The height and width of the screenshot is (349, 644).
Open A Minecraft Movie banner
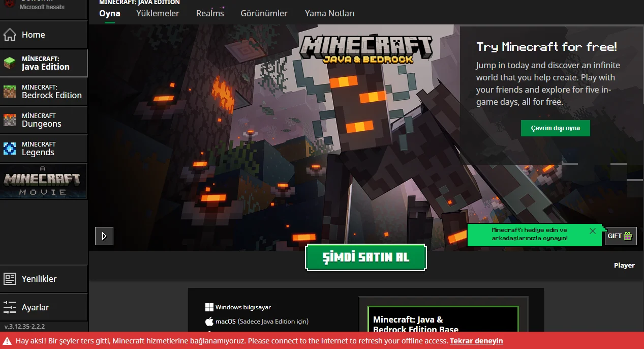point(44,181)
